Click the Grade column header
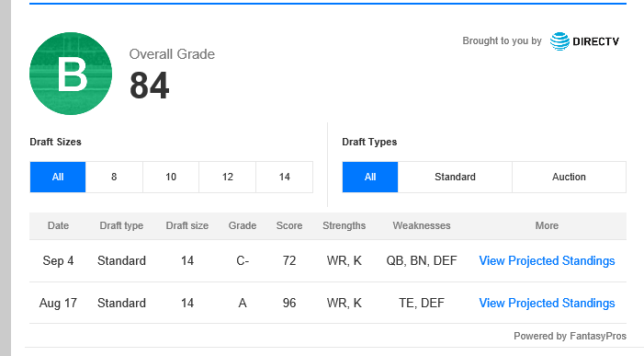The height and width of the screenshot is (356, 644). [x=243, y=225]
